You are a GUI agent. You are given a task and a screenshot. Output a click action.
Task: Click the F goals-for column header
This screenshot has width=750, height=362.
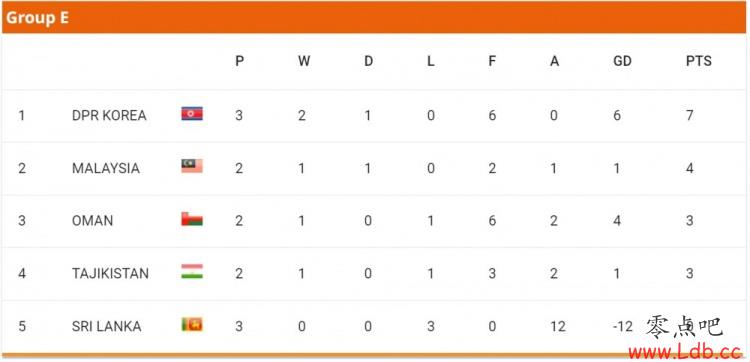click(x=492, y=61)
